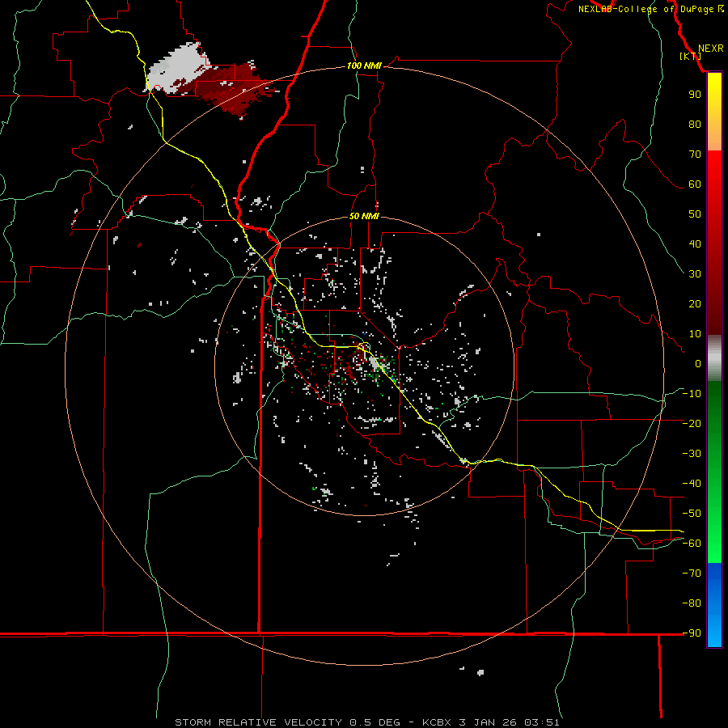Viewport: 728px width, 728px height.
Task: Click the "-10" velocity scale label
Action: click(692, 394)
